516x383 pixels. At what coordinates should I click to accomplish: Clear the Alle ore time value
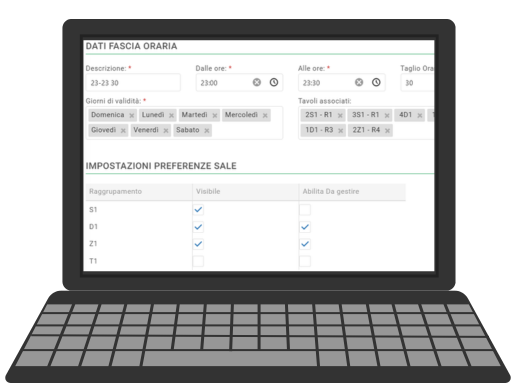pos(359,82)
